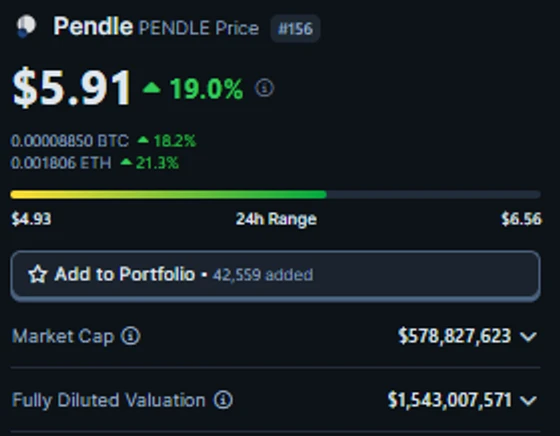Screen dimensions: 560x436
Task: Click the #156 rank badge
Action: tap(295, 28)
